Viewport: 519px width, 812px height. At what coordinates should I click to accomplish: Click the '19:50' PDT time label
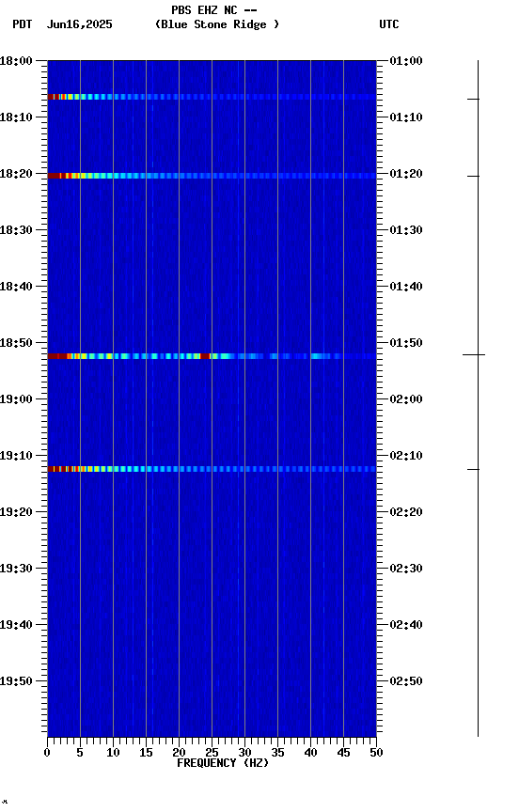pyautogui.click(x=16, y=681)
